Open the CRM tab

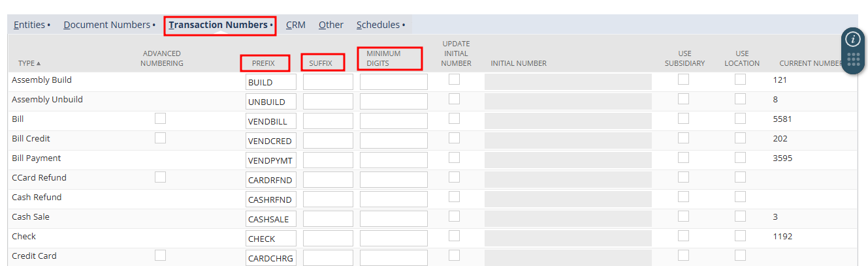pyautogui.click(x=295, y=25)
